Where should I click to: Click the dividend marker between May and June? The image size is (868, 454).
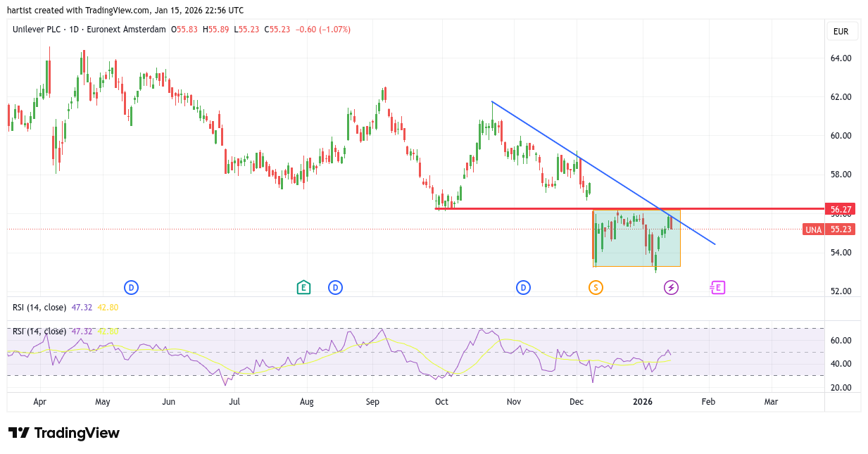coord(131,287)
